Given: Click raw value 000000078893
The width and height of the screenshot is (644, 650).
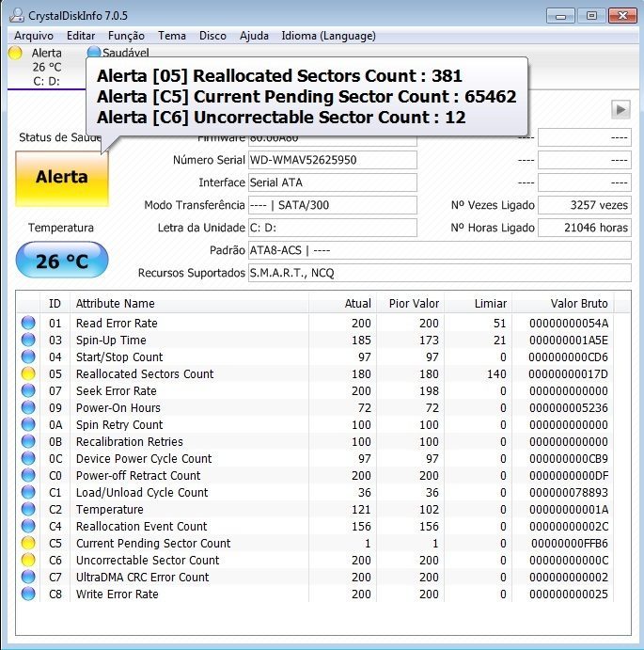Looking at the screenshot, I should point(569,493).
